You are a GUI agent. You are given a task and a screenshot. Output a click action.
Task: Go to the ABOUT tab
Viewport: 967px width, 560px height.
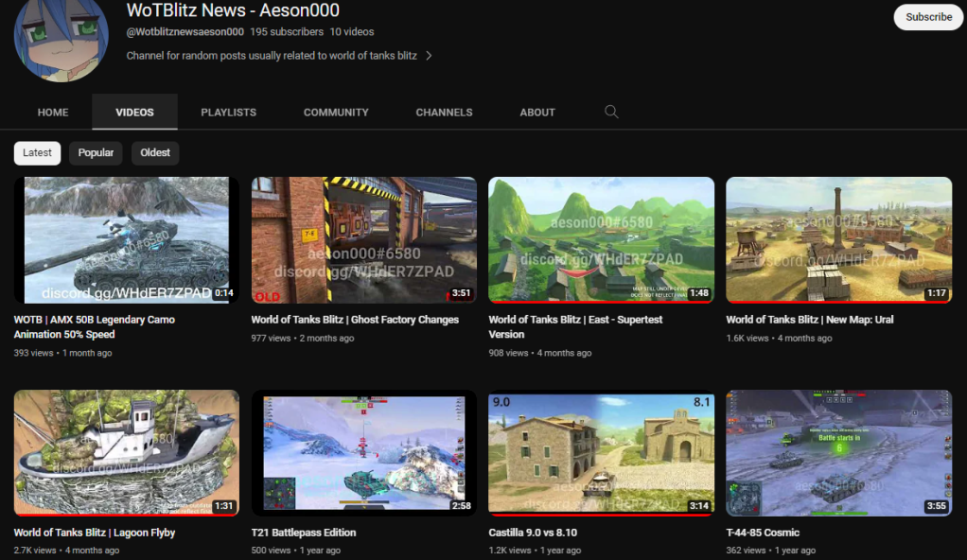[537, 112]
